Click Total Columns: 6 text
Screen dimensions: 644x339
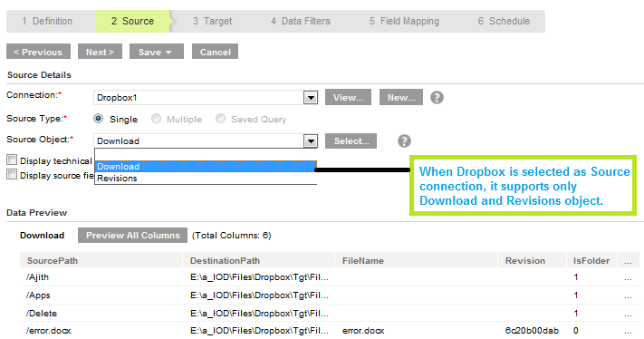pyautogui.click(x=232, y=236)
